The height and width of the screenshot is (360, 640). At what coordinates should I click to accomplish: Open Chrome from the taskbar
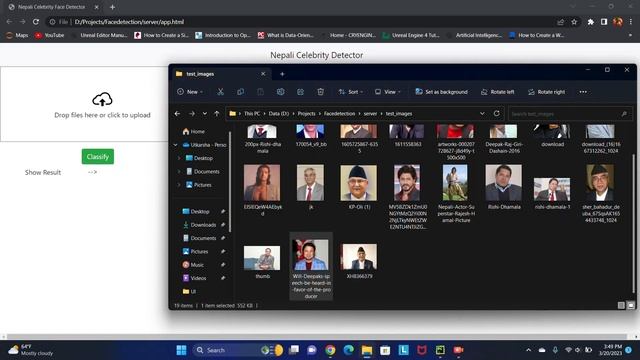[x=330, y=350]
